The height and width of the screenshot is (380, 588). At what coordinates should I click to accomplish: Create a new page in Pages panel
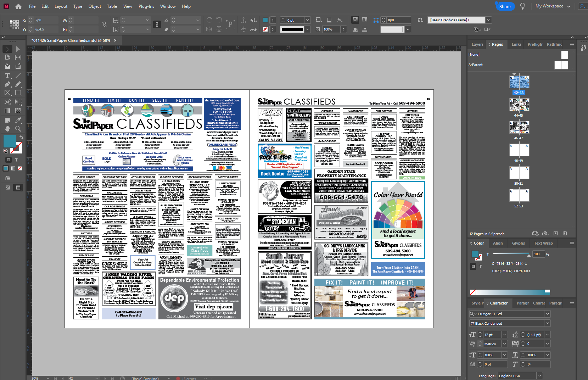[x=555, y=234]
